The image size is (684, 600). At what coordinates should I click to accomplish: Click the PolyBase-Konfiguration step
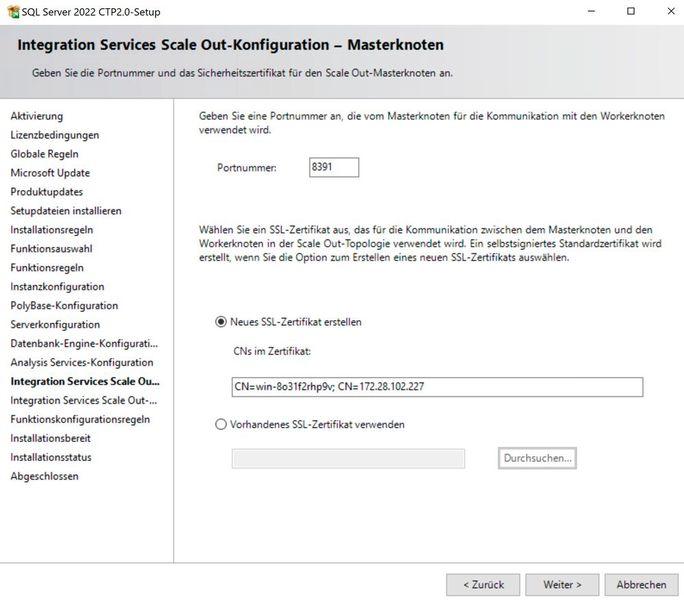[x=64, y=306]
